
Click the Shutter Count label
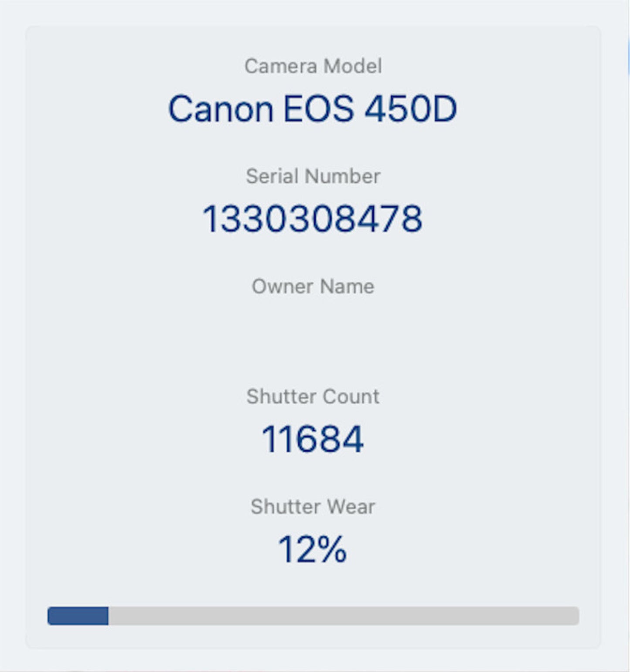point(313,396)
